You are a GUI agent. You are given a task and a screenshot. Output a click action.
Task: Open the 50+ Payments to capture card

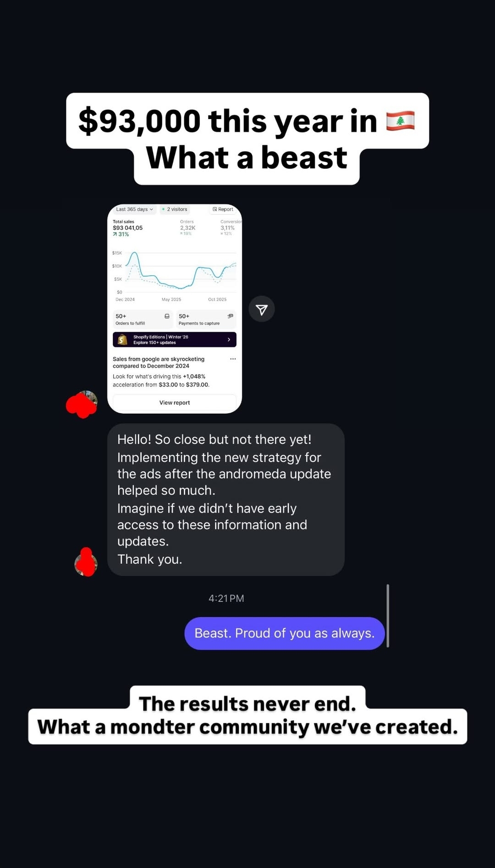[x=206, y=319]
